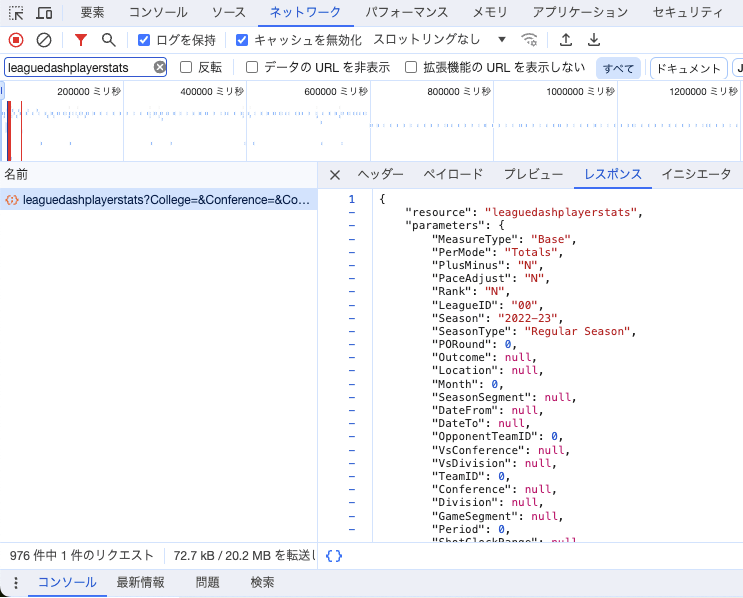The width and height of the screenshot is (743, 598).
Task: Click the 72.7 kB / 20.2 MB status text
Action: tap(244, 555)
